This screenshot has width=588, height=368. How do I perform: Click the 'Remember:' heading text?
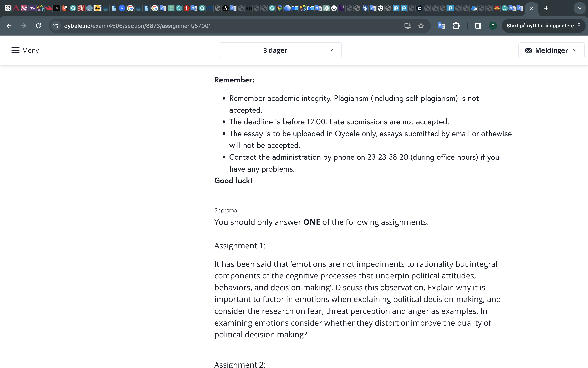coord(234,80)
